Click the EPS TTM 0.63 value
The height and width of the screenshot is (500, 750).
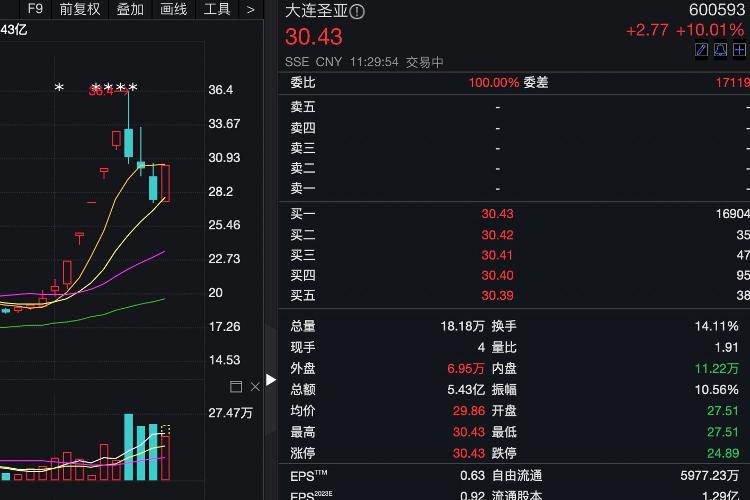[x=472, y=476]
